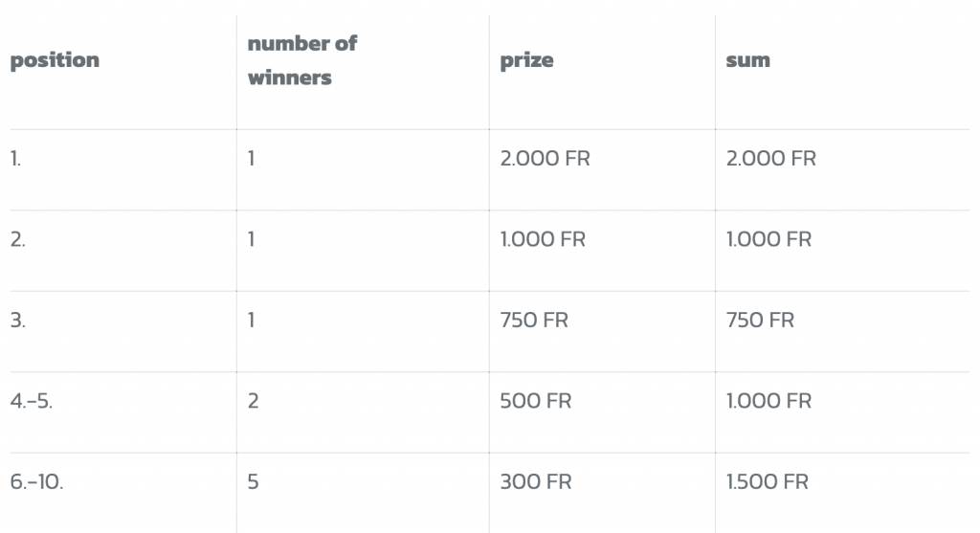Click the 1.000 FR sum for second place
This screenshot has height=533, width=980.
tap(768, 239)
